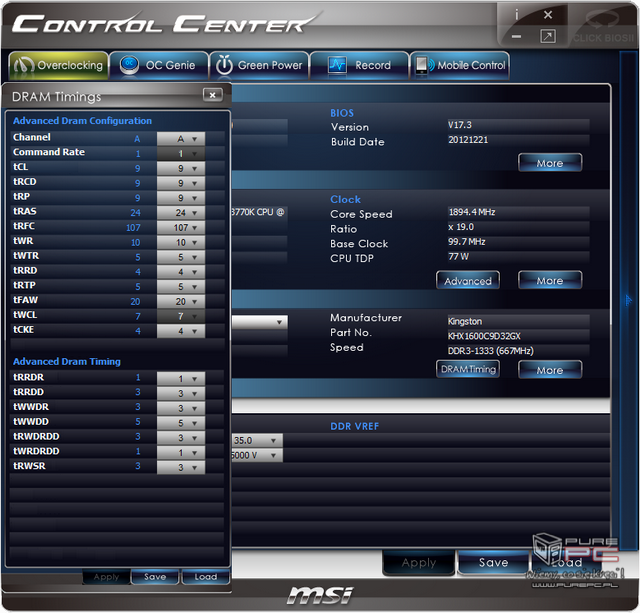The width and height of the screenshot is (640, 613).
Task: Click the DDR VREF heading
Action: [354, 426]
